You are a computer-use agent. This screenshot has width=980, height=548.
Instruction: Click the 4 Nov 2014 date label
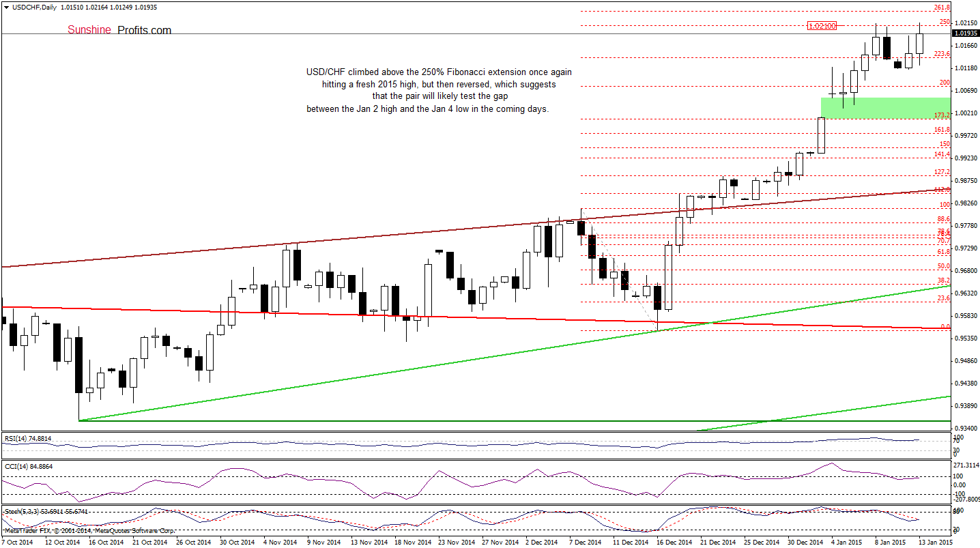coord(280,543)
